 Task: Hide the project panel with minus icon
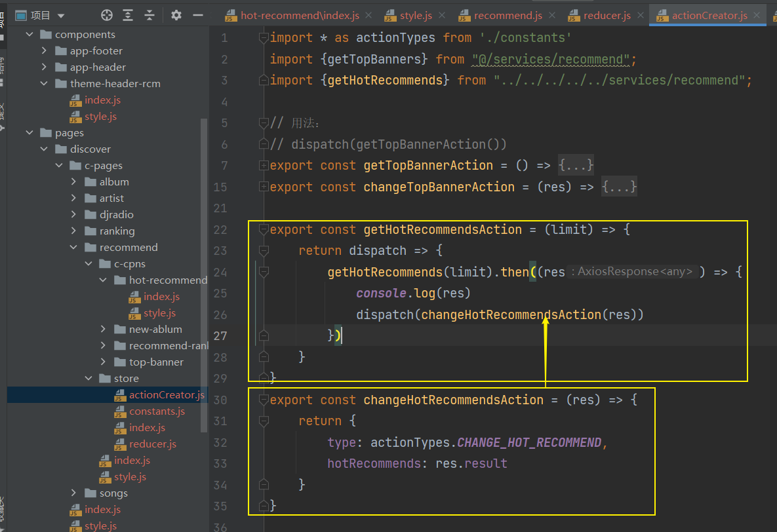198,15
